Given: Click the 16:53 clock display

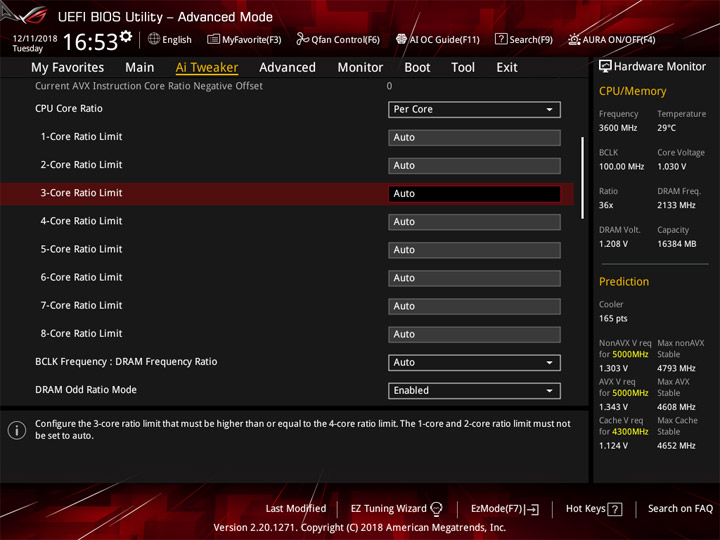Looking at the screenshot, I should [x=90, y=42].
